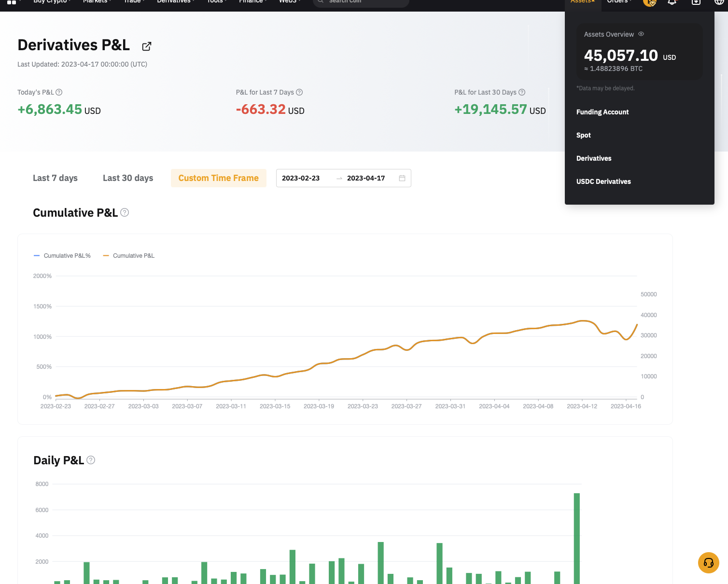
Task: Click the +19,145.57 USD 30-day P&L value
Action: click(500, 110)
